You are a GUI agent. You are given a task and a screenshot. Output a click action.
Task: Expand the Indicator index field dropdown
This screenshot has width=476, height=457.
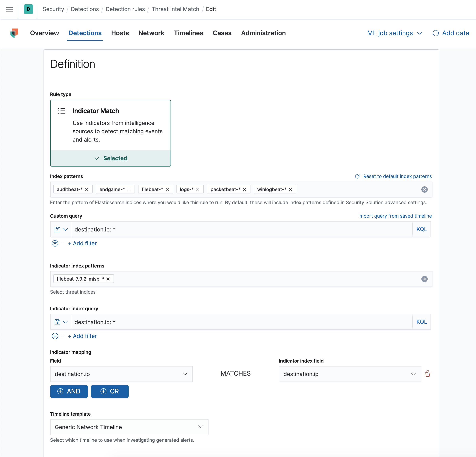tap(350, 374)
